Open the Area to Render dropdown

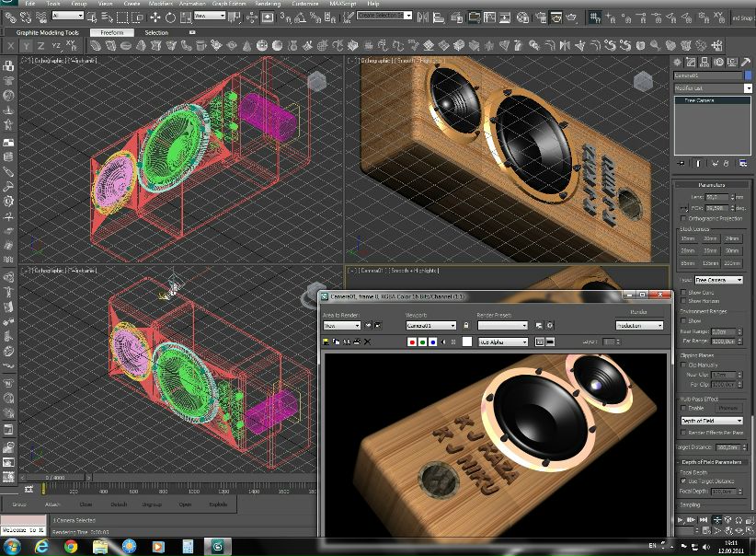[340, 325]
